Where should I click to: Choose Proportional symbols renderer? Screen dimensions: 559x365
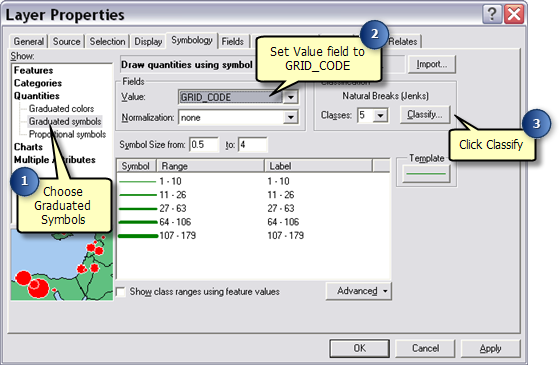pyautogui.click(x=67, y=134)
